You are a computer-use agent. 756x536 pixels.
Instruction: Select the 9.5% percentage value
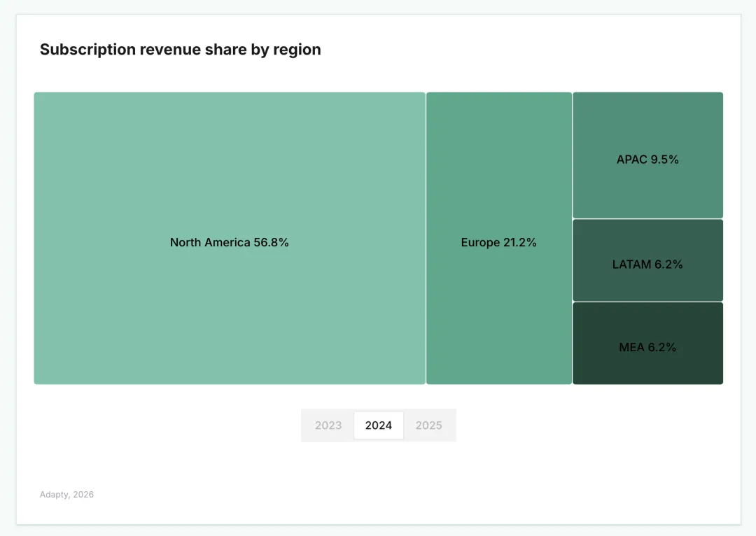click(664, 160)
